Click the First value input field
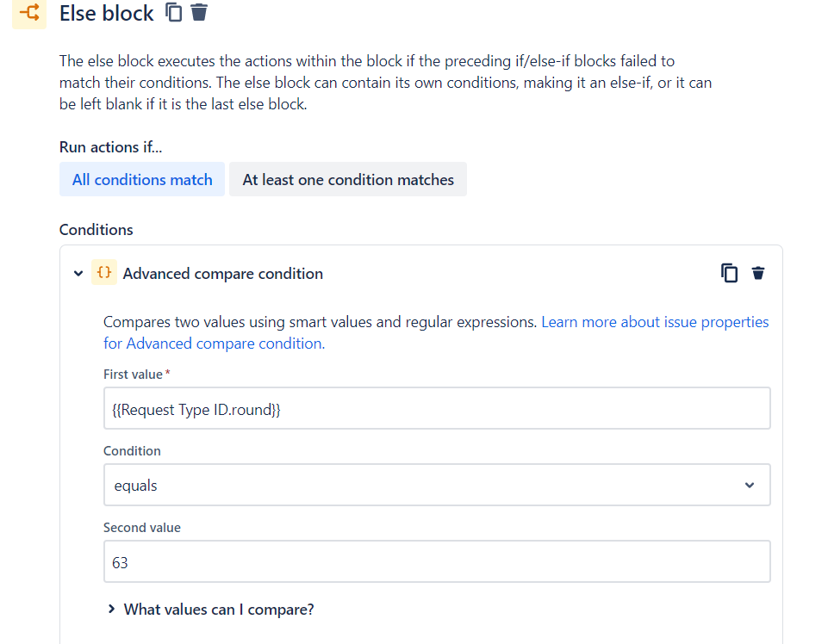The width and height of the screenshot is (828, 644). coord(437,409)
